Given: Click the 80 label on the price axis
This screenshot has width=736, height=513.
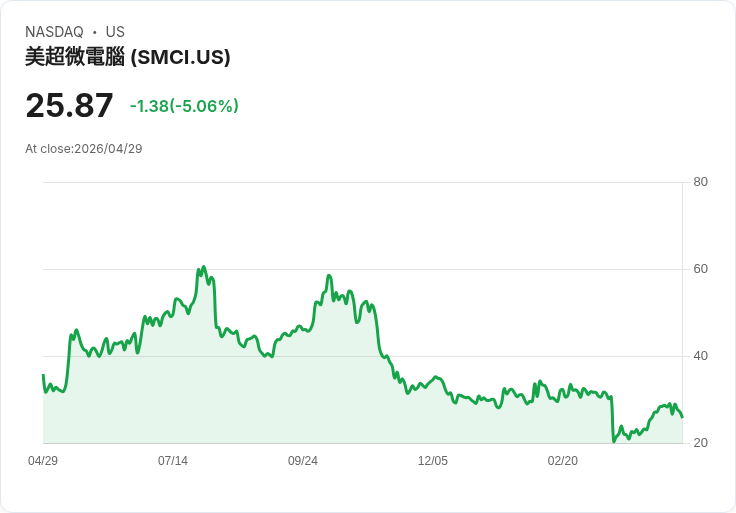Looking at the screenshot, I should click(701, 182).
